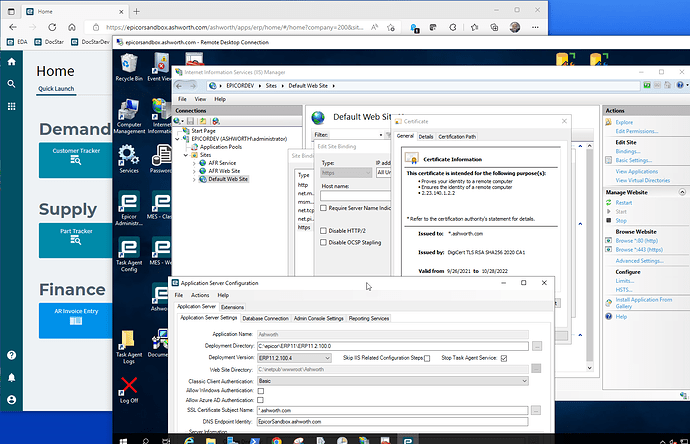The height and width of the screenshot is (444, 690).
Task: Expand Default Web Site tree node
Action: [194, 180]
